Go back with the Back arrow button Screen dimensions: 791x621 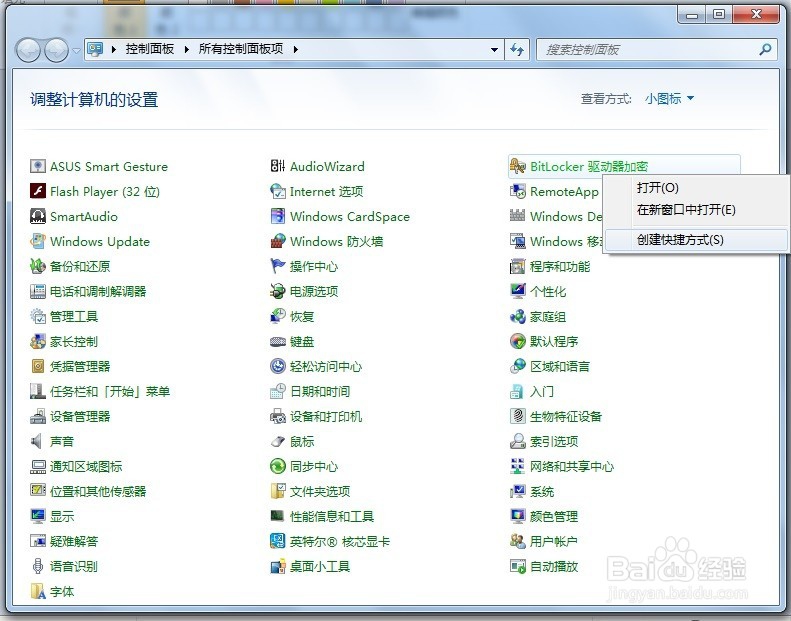(28, 50)
